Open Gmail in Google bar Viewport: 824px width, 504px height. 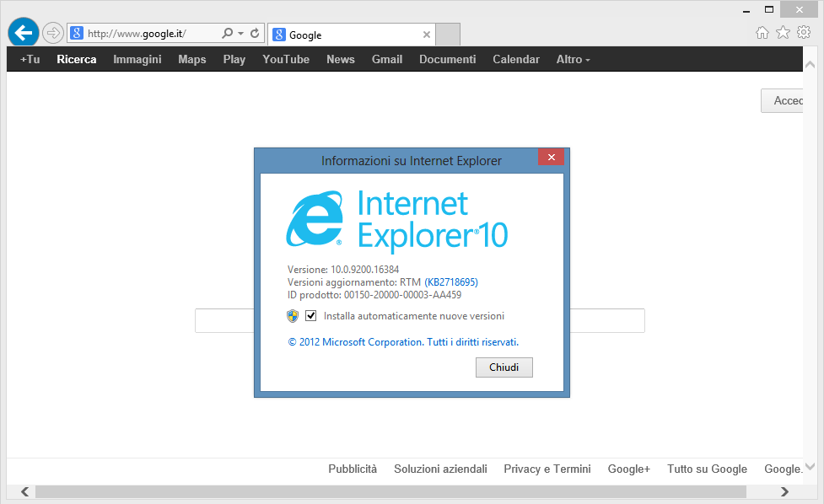coord(387,59)
